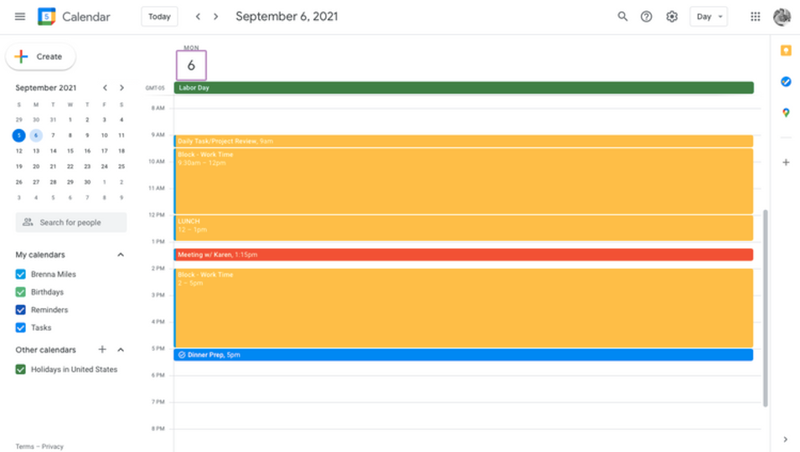This screenshot has height=452, width=800.
Task: Open the main menu hamburger icon
Action: [20, 16]
